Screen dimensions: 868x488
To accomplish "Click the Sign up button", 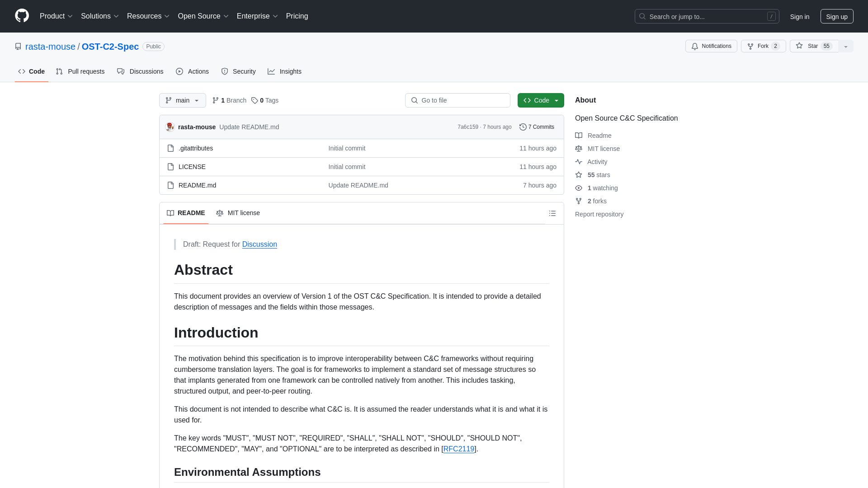I will pos(837,16).
